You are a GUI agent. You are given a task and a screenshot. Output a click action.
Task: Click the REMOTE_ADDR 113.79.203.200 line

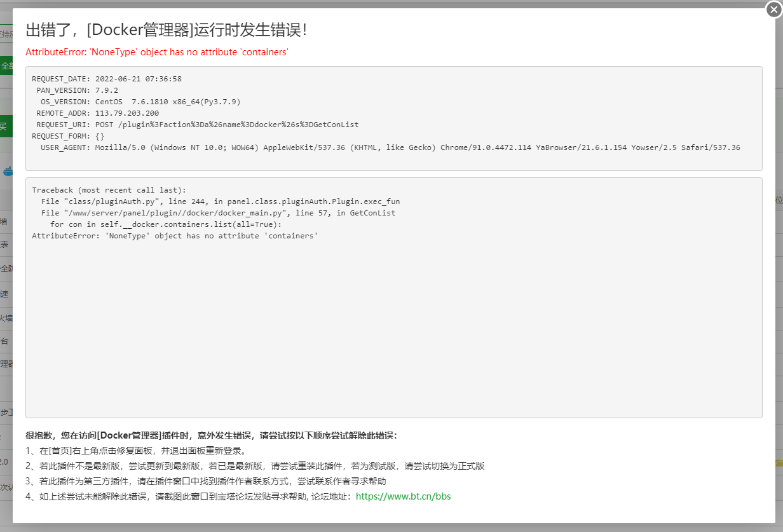point(97,113)
